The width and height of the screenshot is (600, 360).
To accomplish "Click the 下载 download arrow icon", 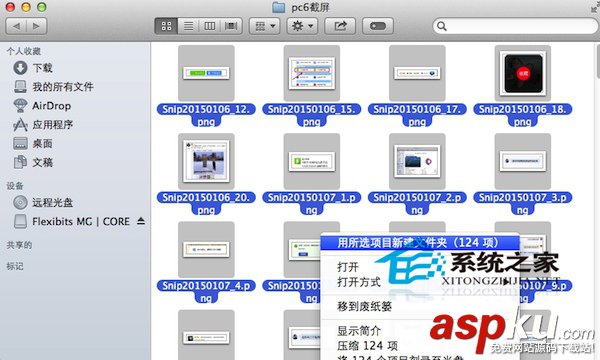I will pyautogui.click(x=20, y=68).
